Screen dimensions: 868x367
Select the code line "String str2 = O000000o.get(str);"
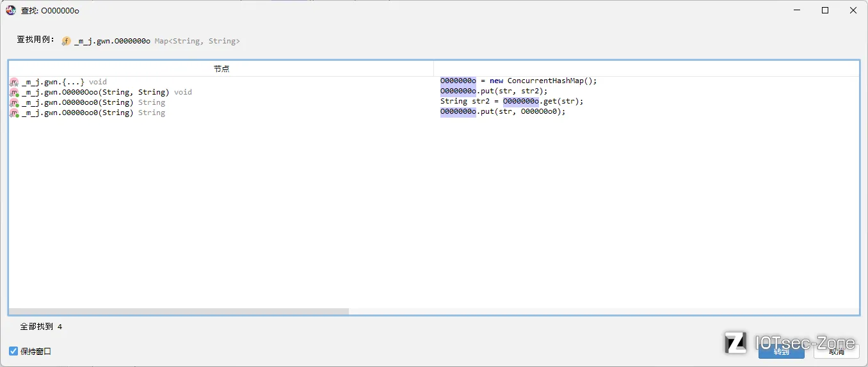(x=512, y=101)
